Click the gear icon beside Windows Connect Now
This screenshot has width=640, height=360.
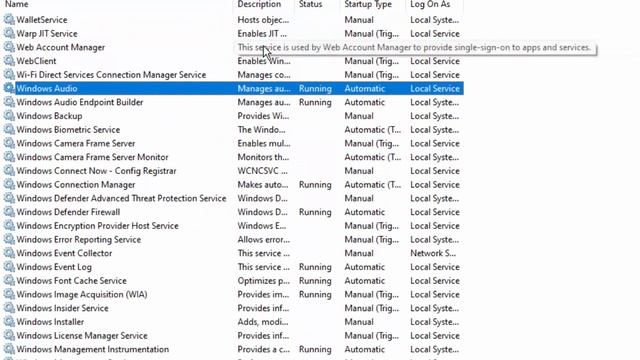pos(9,171)
